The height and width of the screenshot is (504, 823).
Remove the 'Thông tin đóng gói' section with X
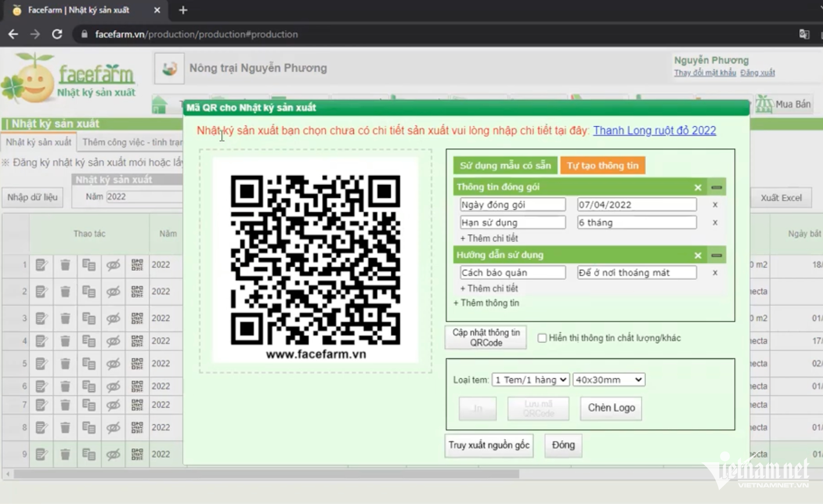point(698,187)
